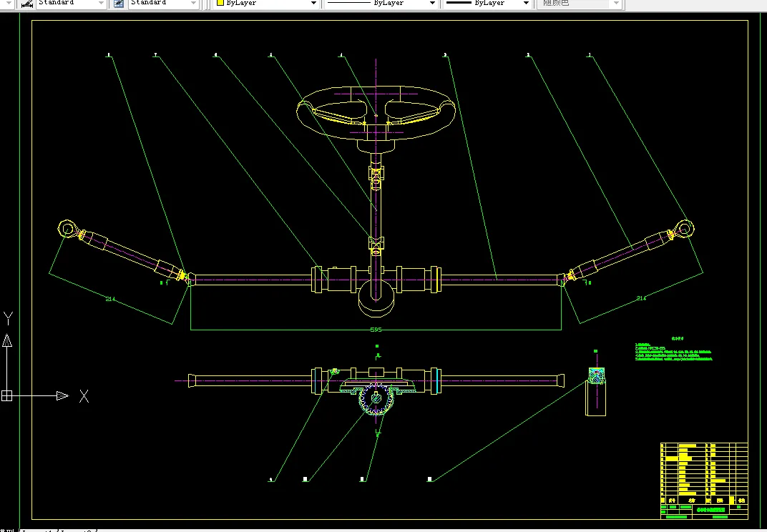The height and width of the screenshot is (532, 767).
Task: Select the small section detail at right
Action: [596, 391]
